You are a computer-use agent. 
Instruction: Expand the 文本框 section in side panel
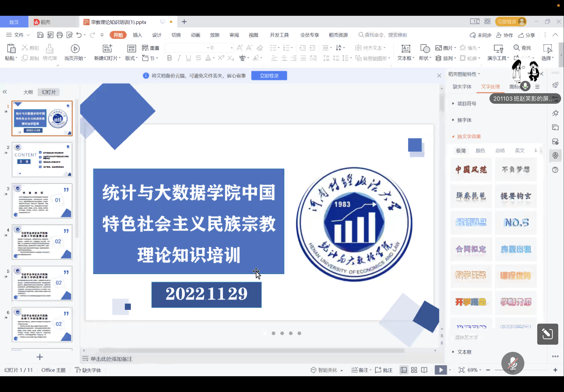click(x=464, y=352)
